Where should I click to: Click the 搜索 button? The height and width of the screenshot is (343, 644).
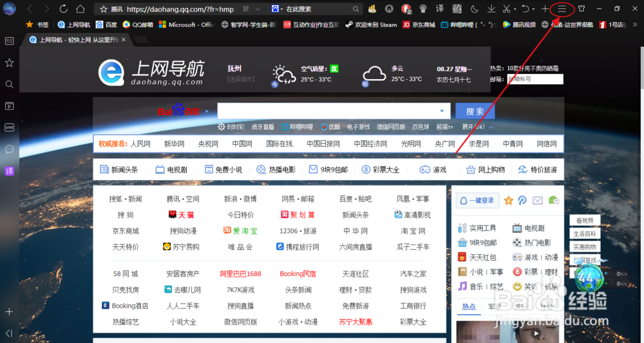475,111
